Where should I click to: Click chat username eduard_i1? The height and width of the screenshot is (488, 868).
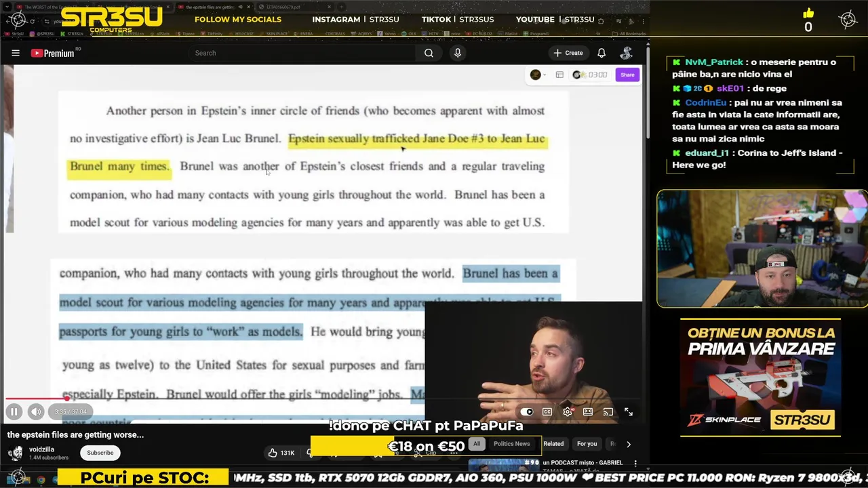click(707, 153)
